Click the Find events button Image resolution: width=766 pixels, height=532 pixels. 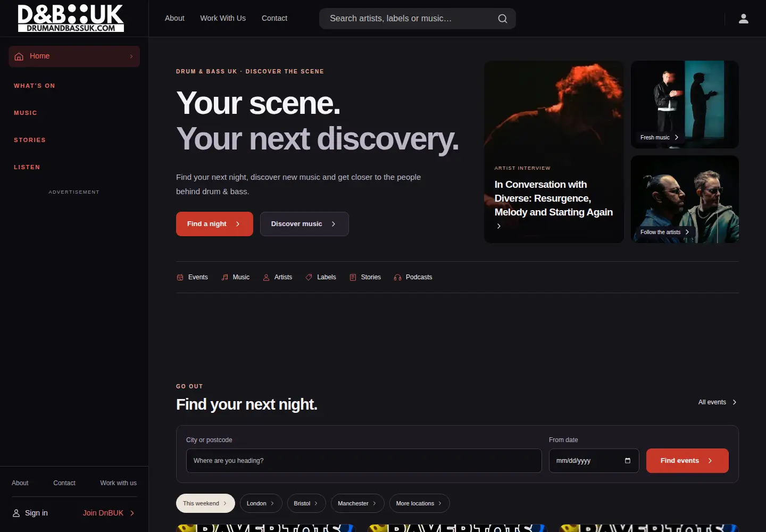pos(687,461)
